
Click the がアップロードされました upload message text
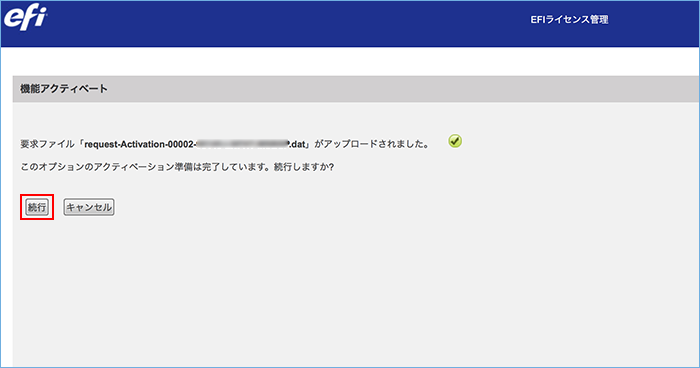371,144
